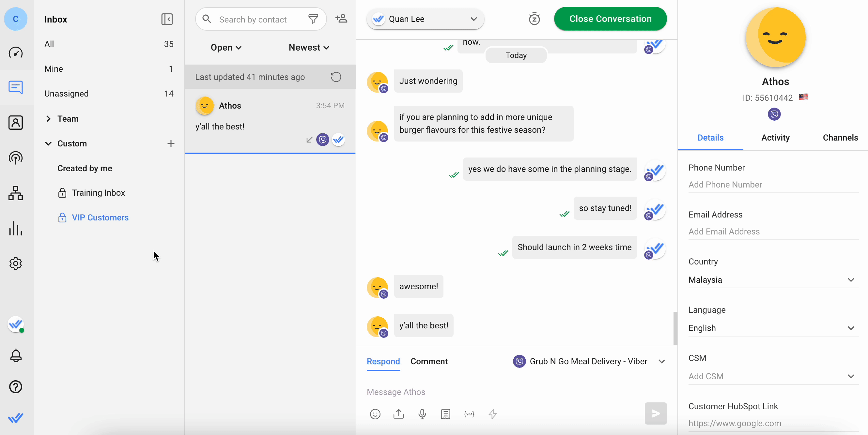Expand the Team inbox section

coord(48,118)
